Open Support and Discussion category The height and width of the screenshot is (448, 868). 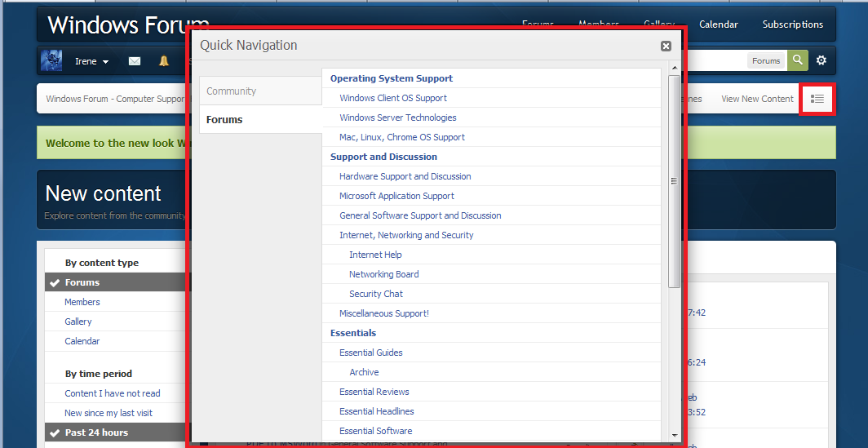pyautogui.click(x=383, y=157)
